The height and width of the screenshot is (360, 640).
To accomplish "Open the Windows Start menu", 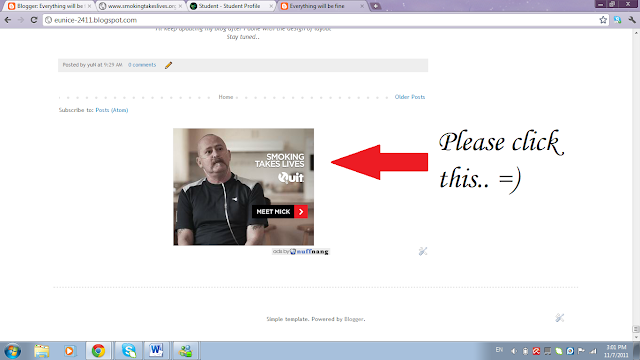I will (x=12, y=351).
